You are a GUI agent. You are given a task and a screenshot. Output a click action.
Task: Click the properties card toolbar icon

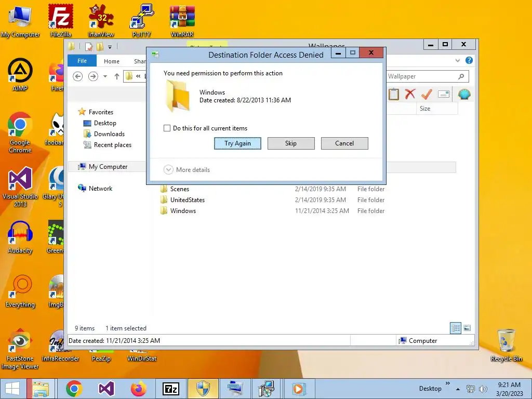click(x=444, y=95)
